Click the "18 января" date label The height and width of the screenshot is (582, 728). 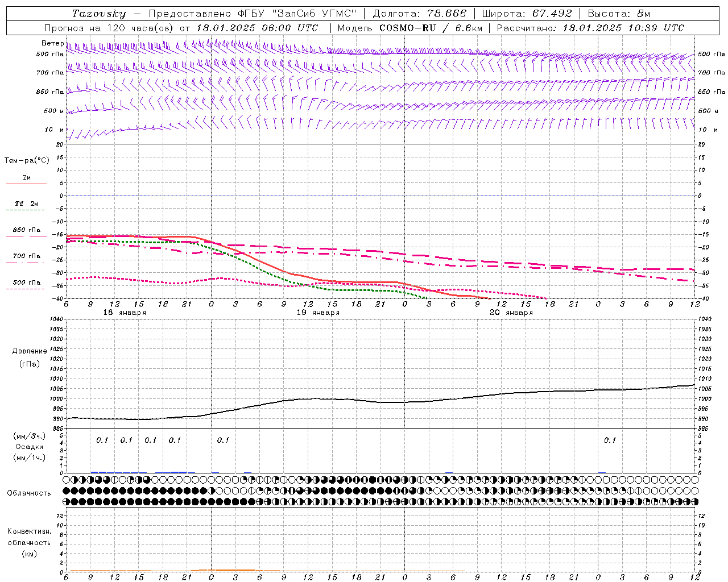tap(125, 313)
